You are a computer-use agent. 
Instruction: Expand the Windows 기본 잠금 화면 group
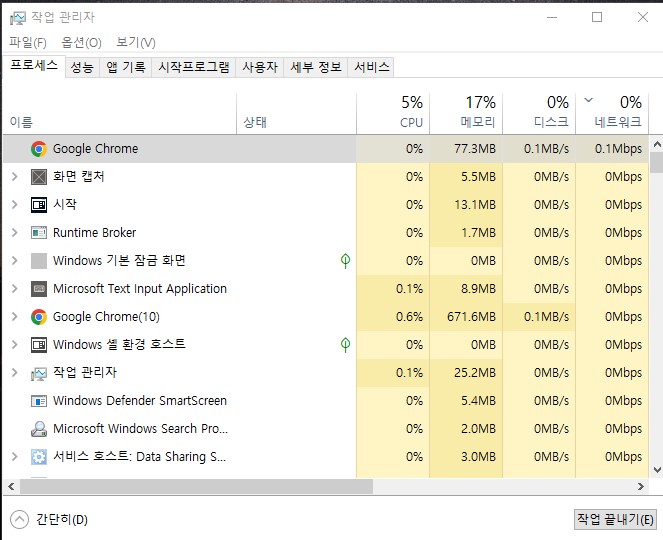(15, 260)
